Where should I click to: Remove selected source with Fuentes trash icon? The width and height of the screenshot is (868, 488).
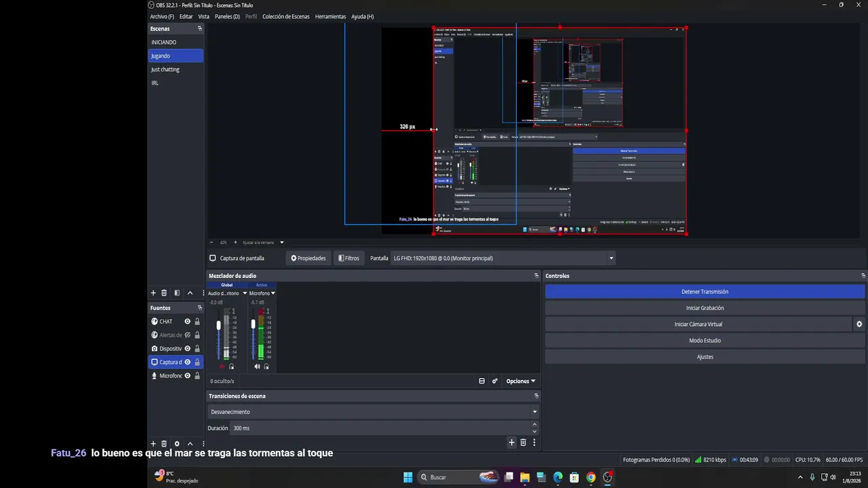coord(164,443)
